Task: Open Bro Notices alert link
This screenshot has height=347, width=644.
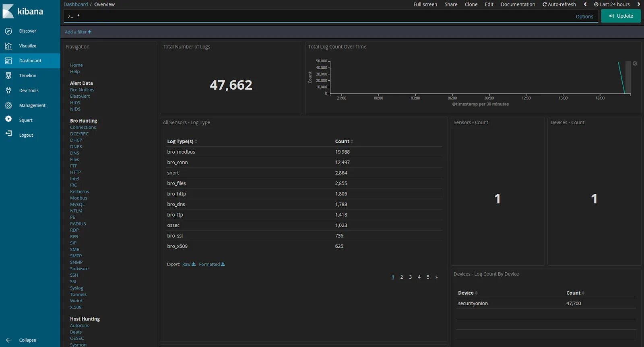Action: point(82,90)
